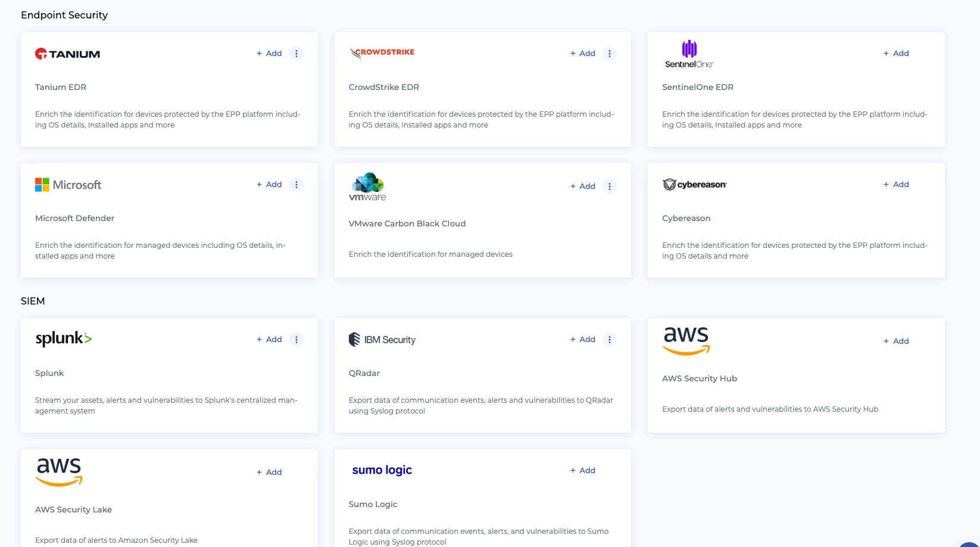Screen dimensions: 980x547
Task: Click the Splunk logo
Action: point(64,339)
